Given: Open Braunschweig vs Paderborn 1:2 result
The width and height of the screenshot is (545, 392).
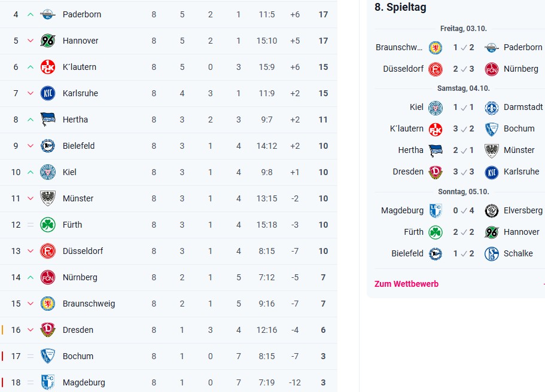Looking at the screenshot, I should tap(463, 47).
